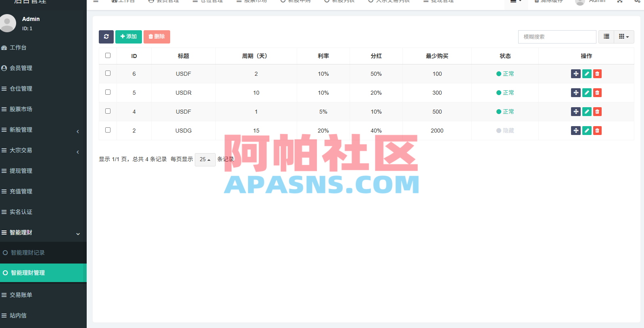Focus the 模糊搜索 search field
Viewport: 644px width, 328px height.
[557, 37]
